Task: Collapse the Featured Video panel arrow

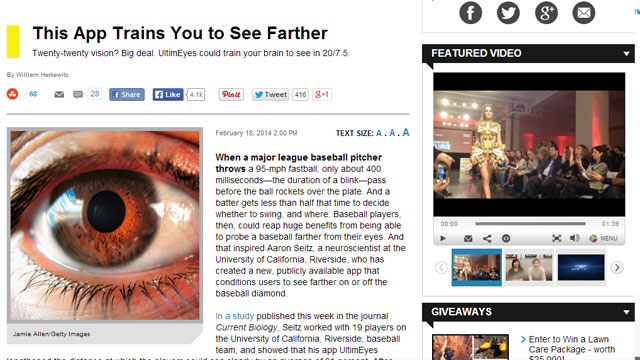Action: [626, 53]
